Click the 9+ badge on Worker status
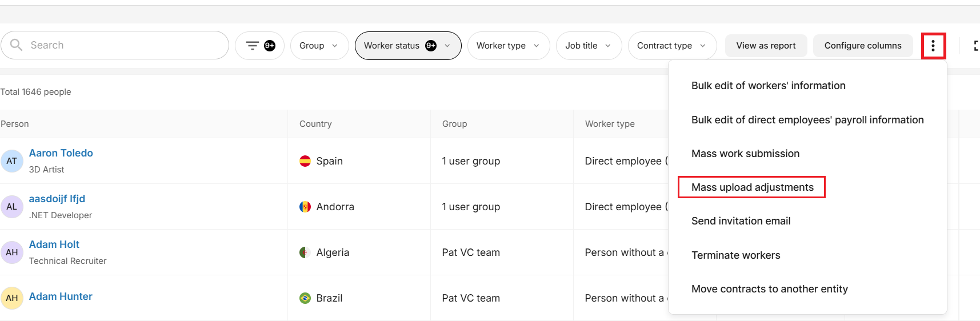 [431, 46]
